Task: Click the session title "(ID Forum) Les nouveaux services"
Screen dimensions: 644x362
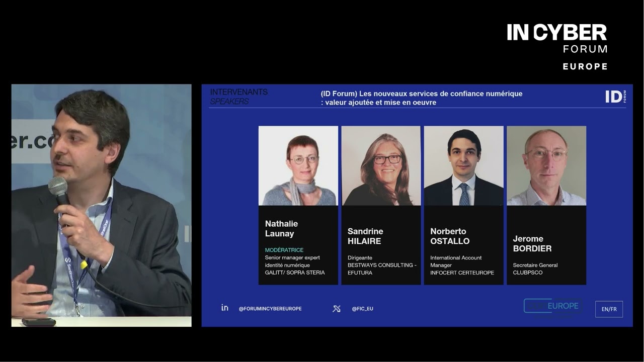Action: [422, 94]
